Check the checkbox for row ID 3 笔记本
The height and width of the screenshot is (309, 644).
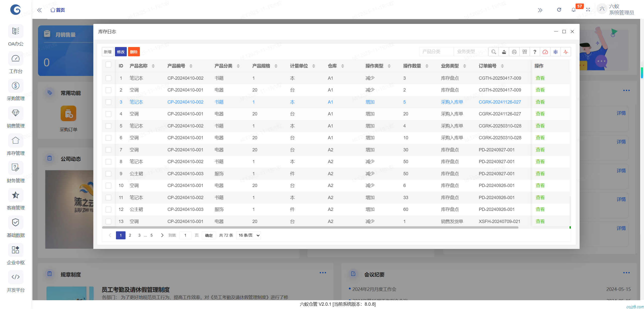(x=108, y=102)
